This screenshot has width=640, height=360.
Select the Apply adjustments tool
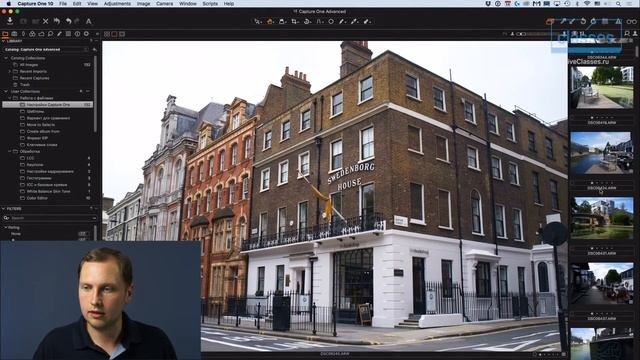(x=367, y=21)
